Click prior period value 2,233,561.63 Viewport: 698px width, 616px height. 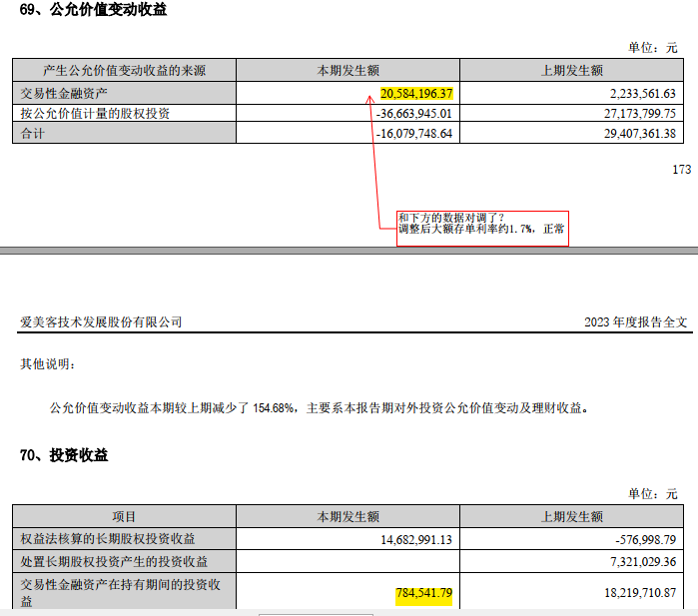(642, 94)
